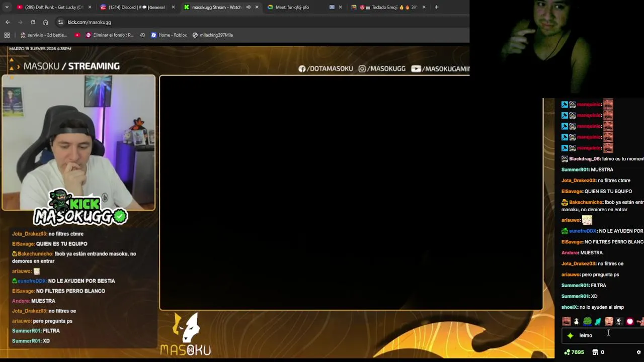Click the YouTube MASOKUGAMIN handle
This screenshot has width=644, height=362.
point(440,69)
